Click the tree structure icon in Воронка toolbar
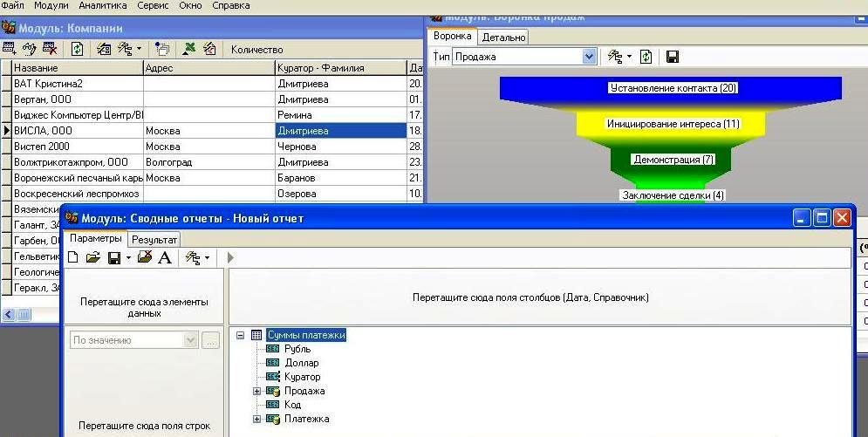868x437 pixels. pyautogui.click(x=616, y=56)
